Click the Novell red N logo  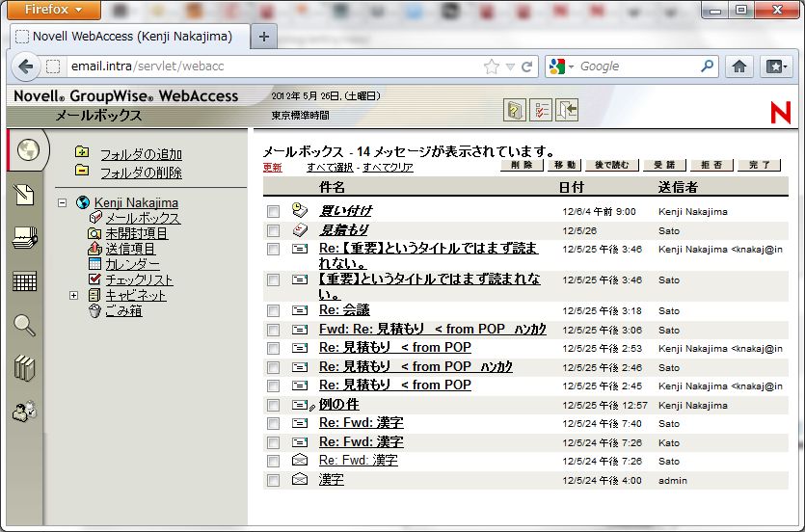click(780, 112)
